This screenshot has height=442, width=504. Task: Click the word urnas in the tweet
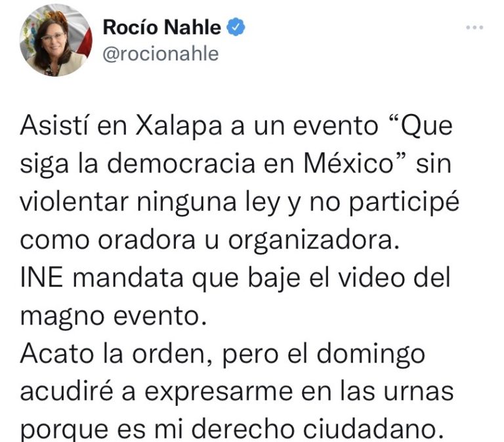pyautogui.click(x=419, y=392)
